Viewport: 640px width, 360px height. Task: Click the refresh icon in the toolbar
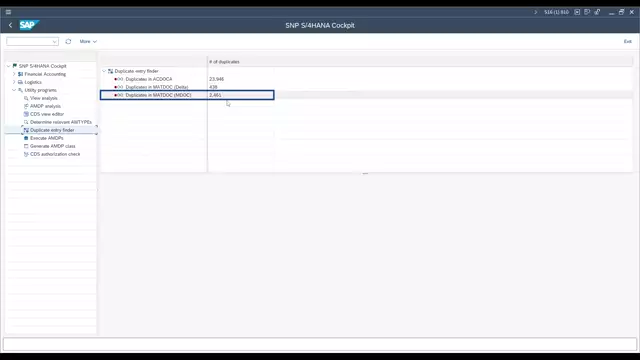coord(68,41)
